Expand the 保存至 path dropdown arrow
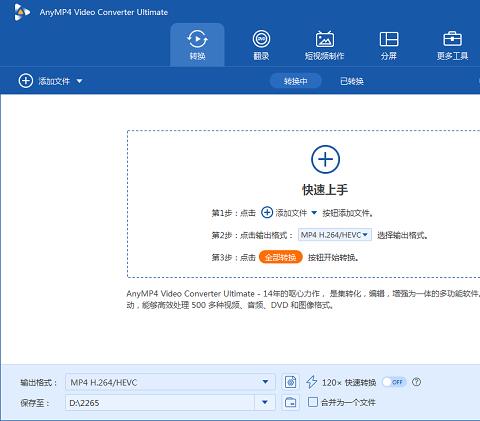Image resolution: width=480 pixels, height=421 pixels. (x=265, y=403)
